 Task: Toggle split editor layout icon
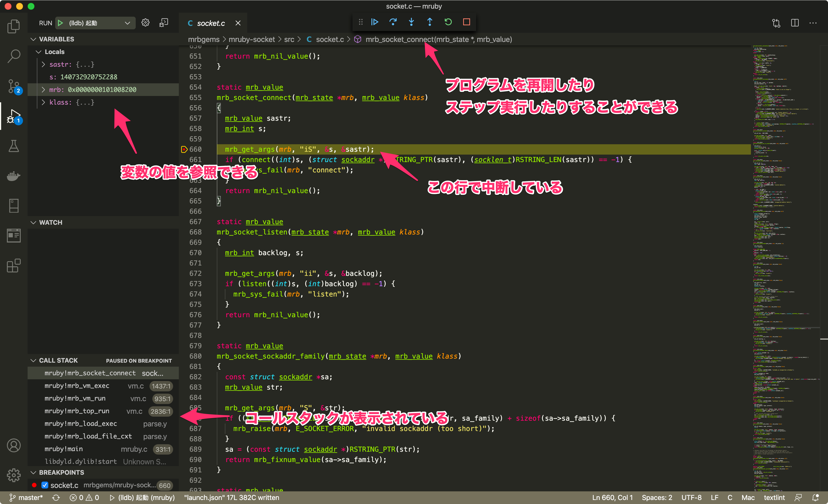point(794,23)
